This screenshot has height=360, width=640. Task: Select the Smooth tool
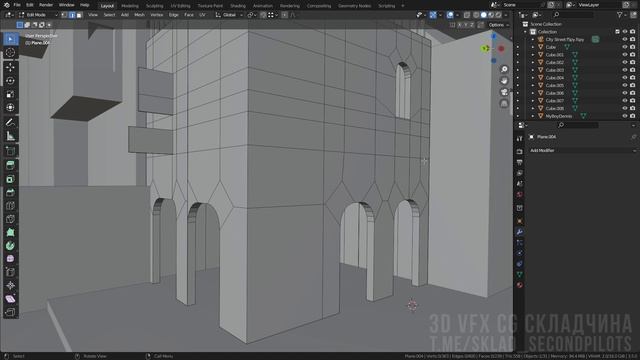pyautogui.click(x=10, y=259)
